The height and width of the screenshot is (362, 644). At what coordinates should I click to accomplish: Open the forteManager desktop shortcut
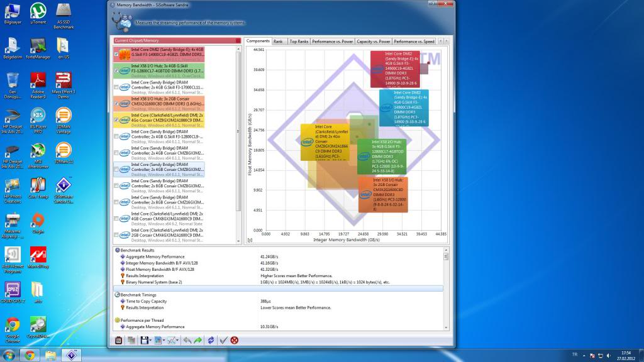click(38, 48)
